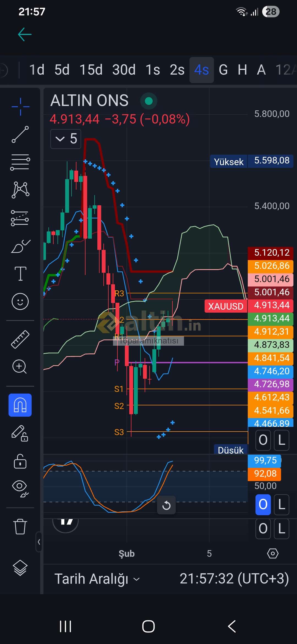Select the ruler measure tool

(x=20, y=339)
